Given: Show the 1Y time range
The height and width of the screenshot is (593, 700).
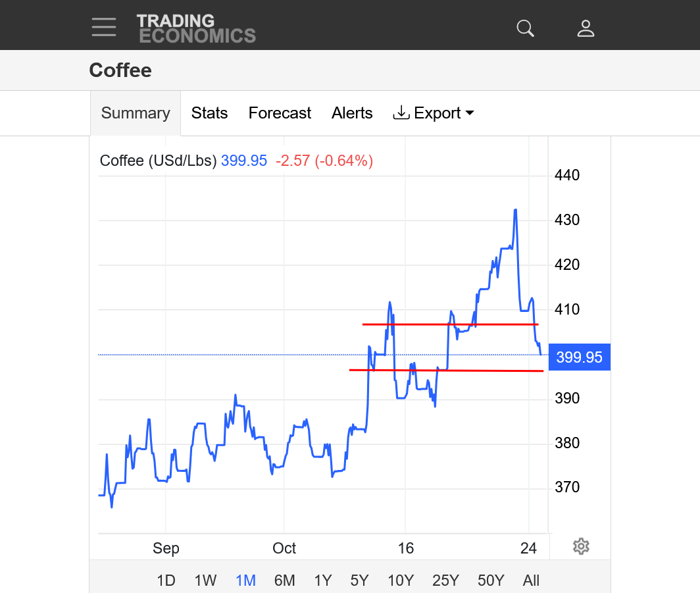Looking at the screenshot, I should tap(322, 580).
